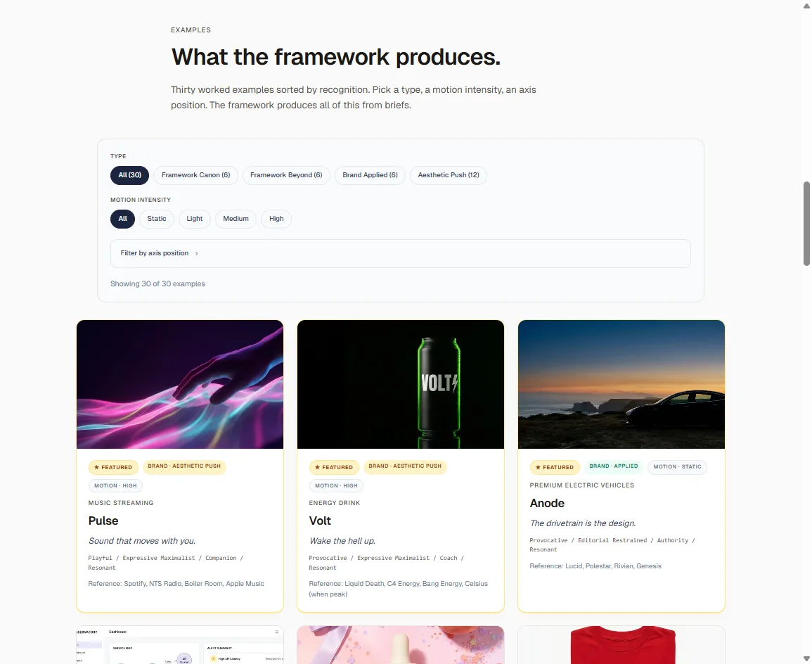This screenshot has height=664, width=812.
Task: Click 'Showing 30 of 30 examples' text
Action: pyautogui.click(x=157, y=284)
